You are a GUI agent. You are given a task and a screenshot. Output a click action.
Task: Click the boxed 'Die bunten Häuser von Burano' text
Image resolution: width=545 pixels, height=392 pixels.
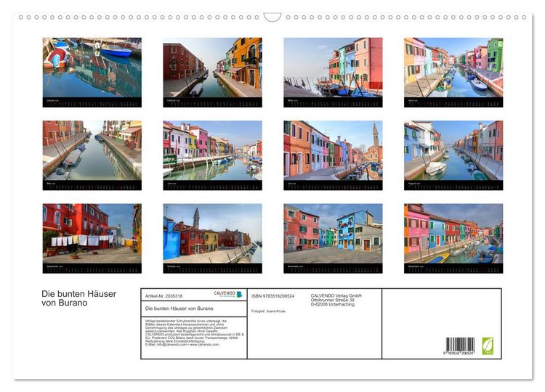[179, 309]
